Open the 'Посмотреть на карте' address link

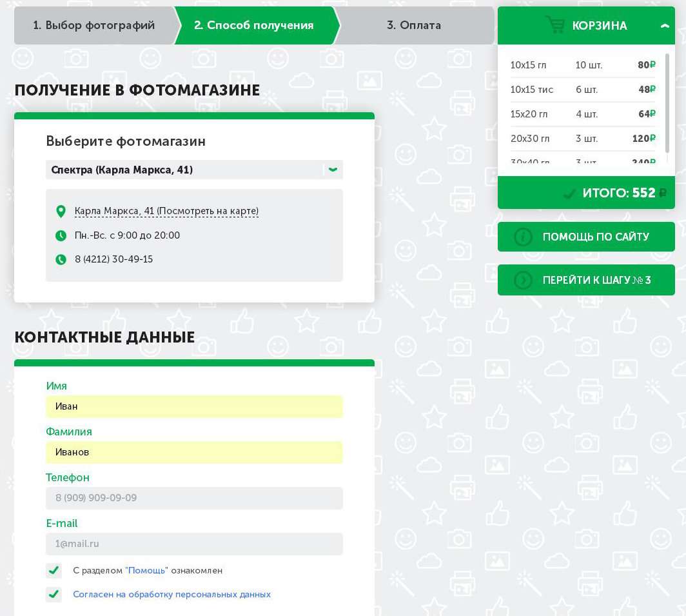click(166, 211)
